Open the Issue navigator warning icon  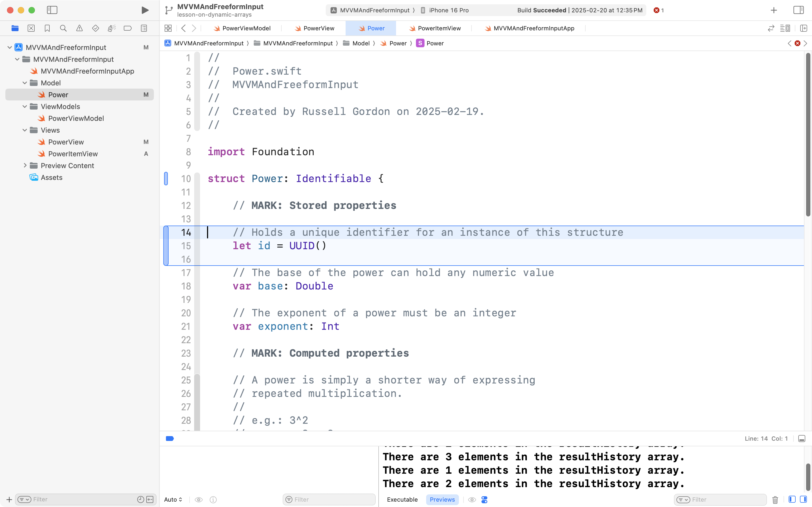point(79,28)
